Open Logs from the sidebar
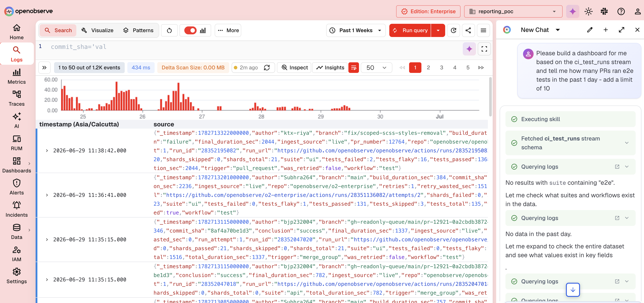 coord(16,54)
